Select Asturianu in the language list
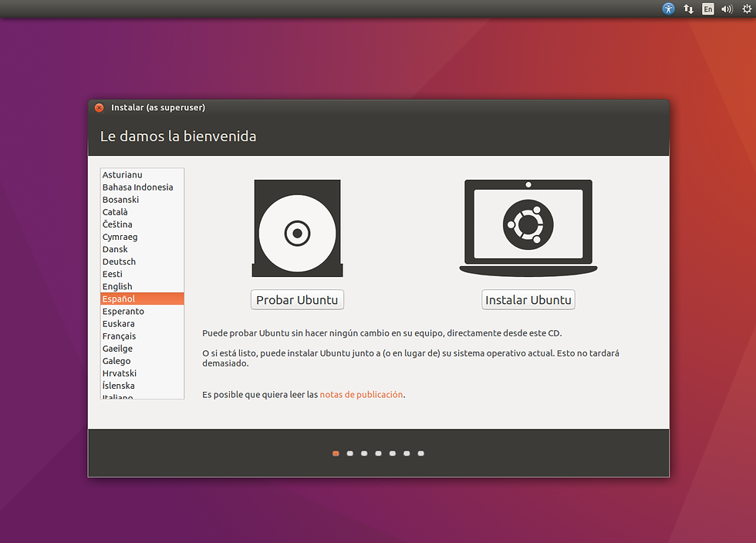 (x=142, y=174)
